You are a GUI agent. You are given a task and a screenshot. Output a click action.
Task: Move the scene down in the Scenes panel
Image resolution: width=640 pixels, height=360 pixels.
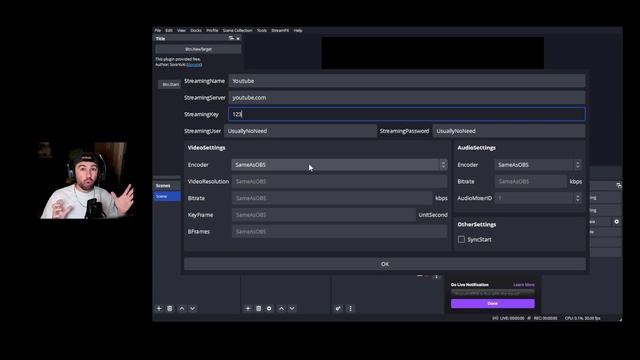pyautogui.click(x=192, y=309)
